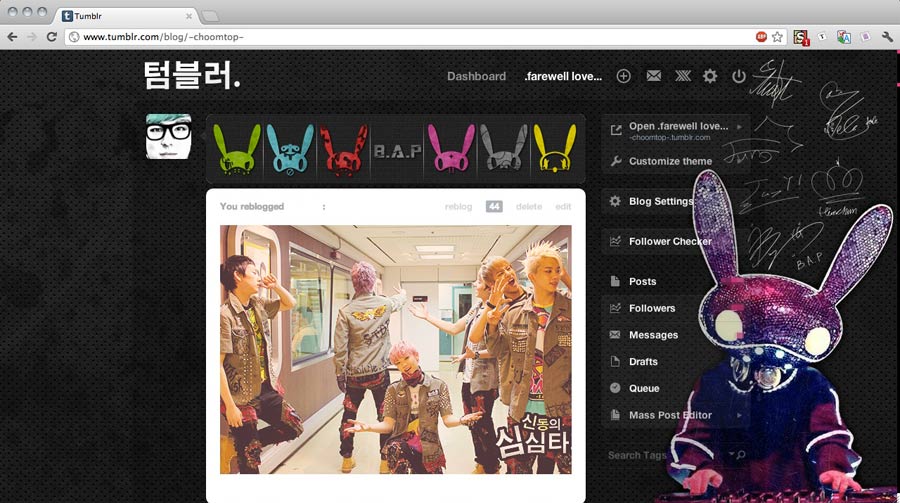
Task: Click the purple extension icon
Action: (x=866, y=37)
